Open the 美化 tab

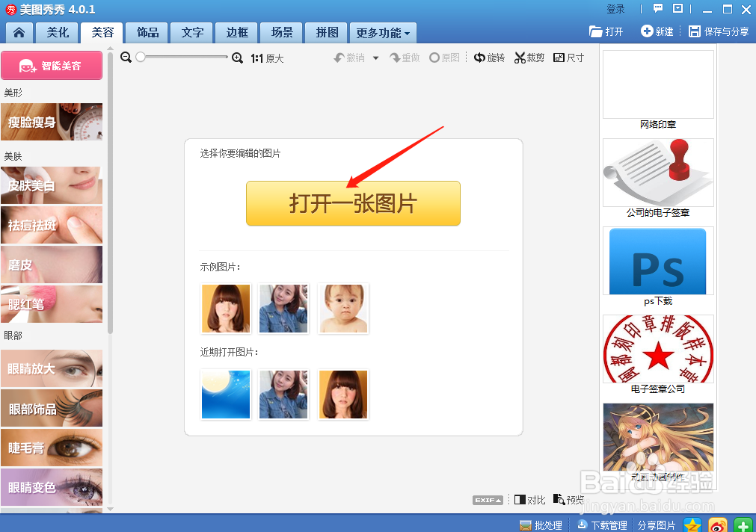point(58,33)
